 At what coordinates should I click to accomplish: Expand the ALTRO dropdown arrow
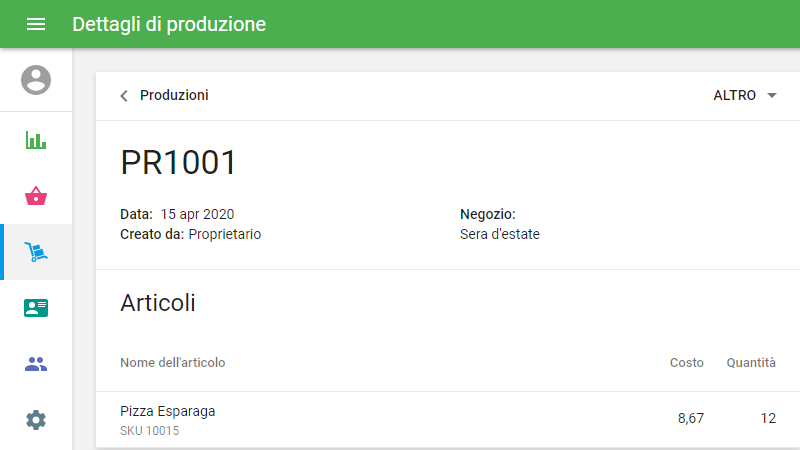click(x=771, y=96)
